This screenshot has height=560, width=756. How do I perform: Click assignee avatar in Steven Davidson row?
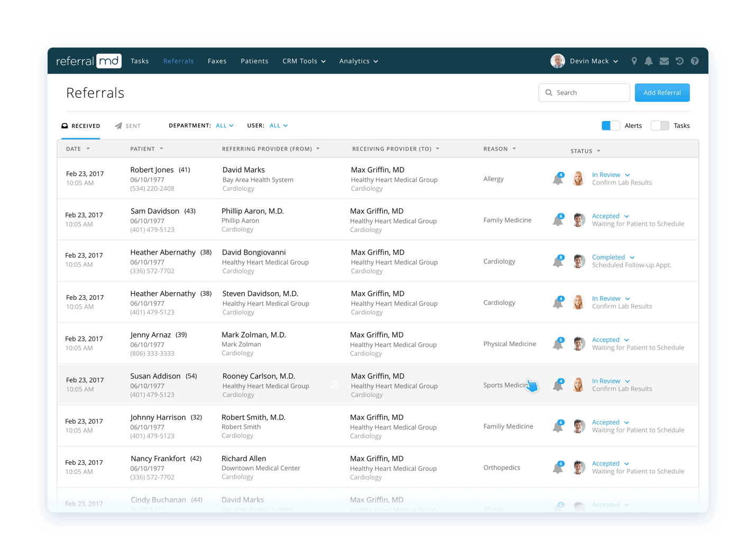coord(579,302)
